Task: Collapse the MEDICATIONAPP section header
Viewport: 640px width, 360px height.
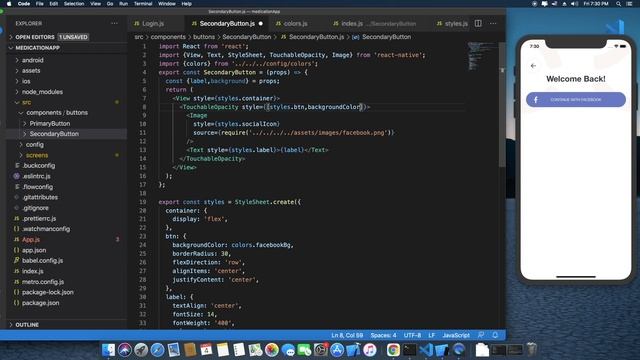Action: pyautogui.click(x=38, y=48)
